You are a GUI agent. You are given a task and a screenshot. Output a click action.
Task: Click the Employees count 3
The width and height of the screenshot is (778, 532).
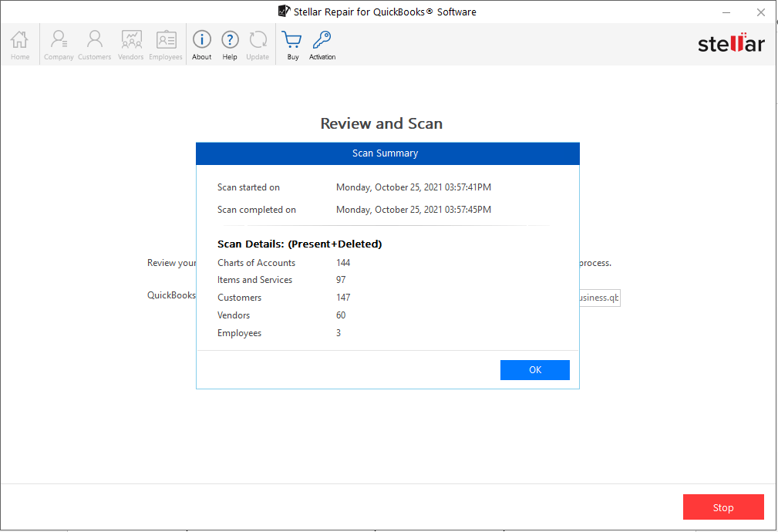[338, 333]
